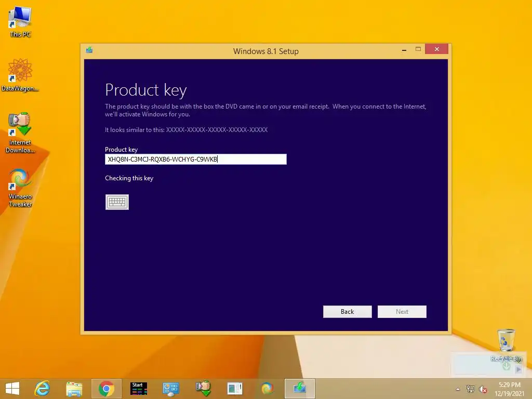
Task: Click the muted volume tray icon
Action: (483, 389)
